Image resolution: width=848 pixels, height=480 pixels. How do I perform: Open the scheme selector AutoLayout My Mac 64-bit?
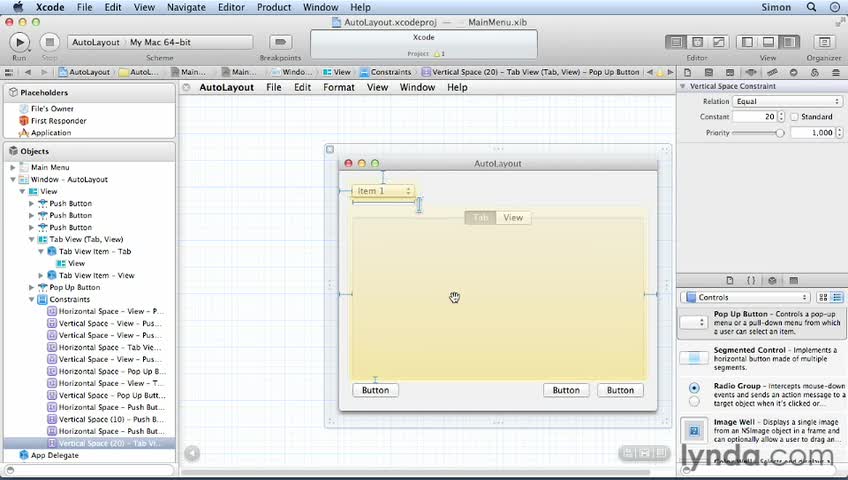(x=160, y=42)
